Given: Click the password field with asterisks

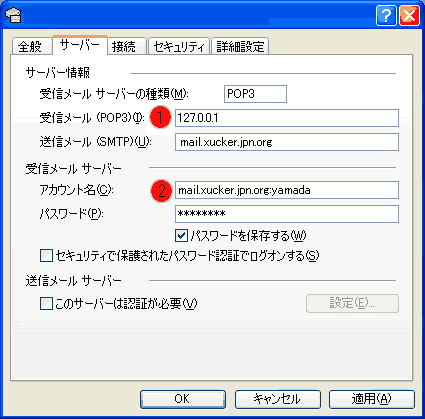Looking at the screenshot, I should coord(287,214).
